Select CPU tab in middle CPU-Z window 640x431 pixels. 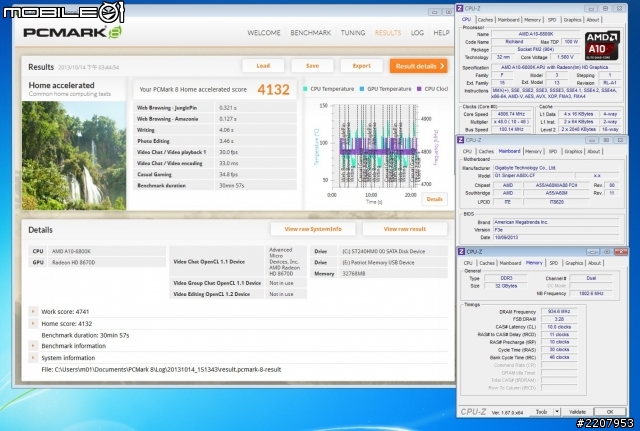tap(467, 151)
